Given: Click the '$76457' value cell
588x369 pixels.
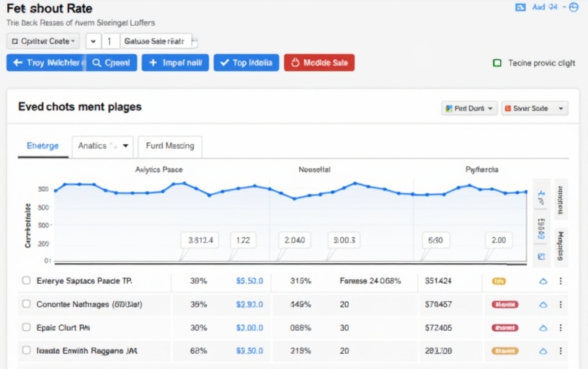Looking at the screenshot, I should point(438,304).
